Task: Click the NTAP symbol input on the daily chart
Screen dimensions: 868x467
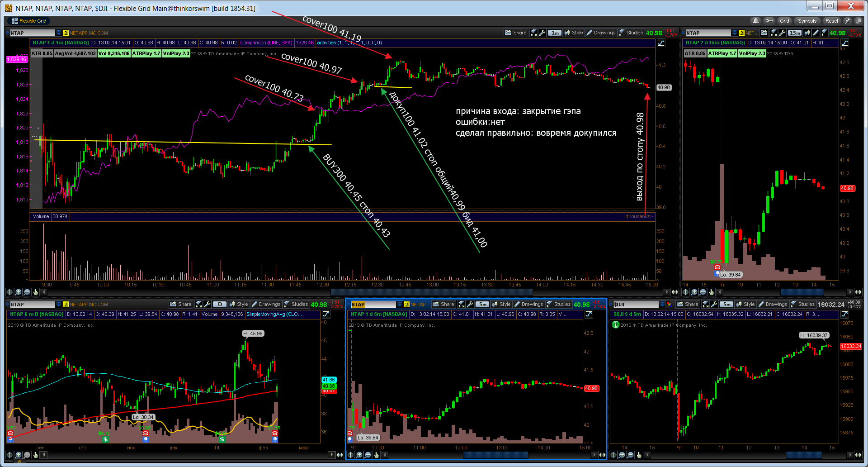Action: click(32, 304)
